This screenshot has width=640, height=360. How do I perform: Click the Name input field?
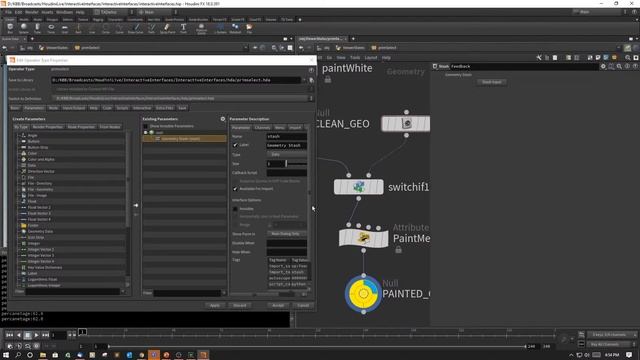(287, 136)
